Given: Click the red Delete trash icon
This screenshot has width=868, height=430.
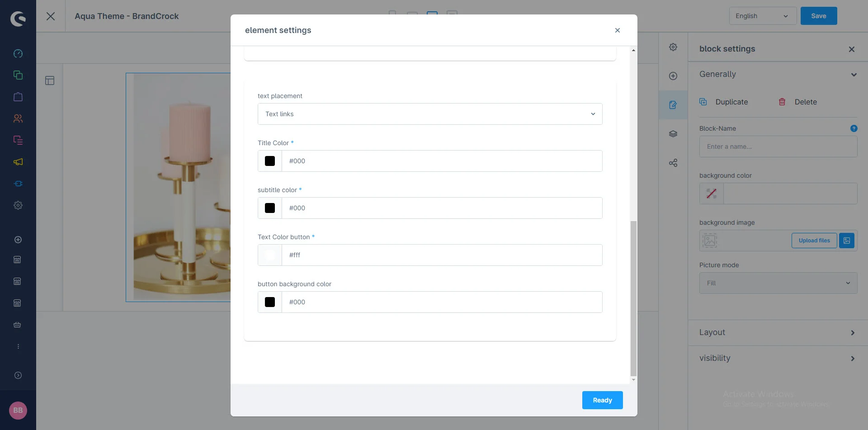Looking at the screenshot, I should point(782,102).
